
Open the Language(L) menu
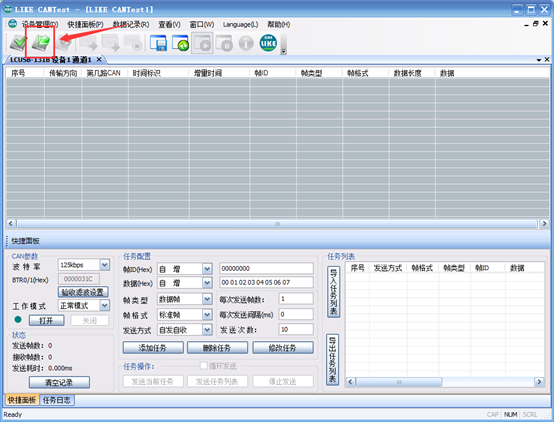pos(240,24)
